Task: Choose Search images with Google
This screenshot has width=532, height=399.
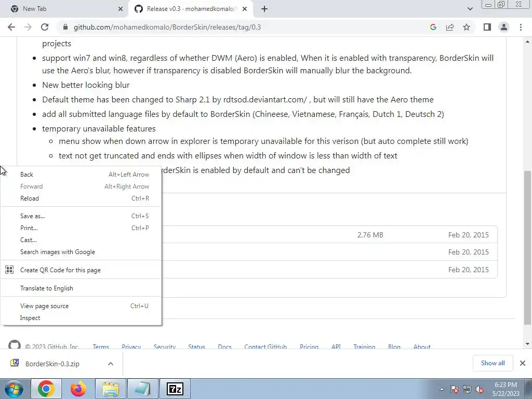Action: click(81, 252)
